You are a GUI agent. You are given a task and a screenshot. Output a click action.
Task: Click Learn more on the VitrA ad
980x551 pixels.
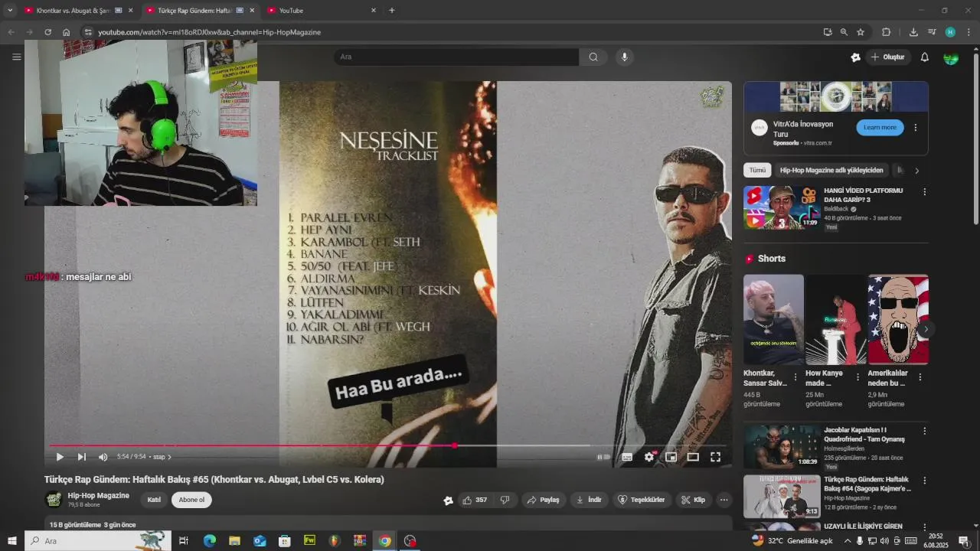(x=880, y=128)
